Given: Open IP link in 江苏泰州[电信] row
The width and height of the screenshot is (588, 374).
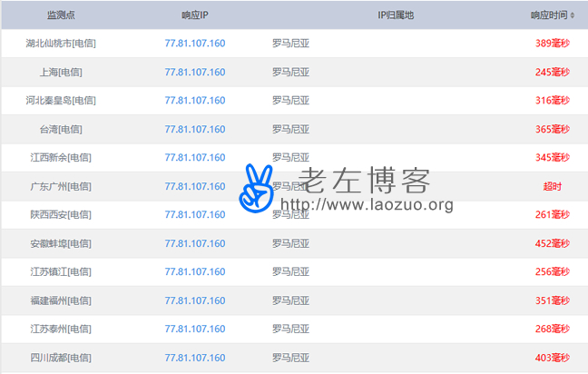Looking at the screenshot, I should [194, 329].
